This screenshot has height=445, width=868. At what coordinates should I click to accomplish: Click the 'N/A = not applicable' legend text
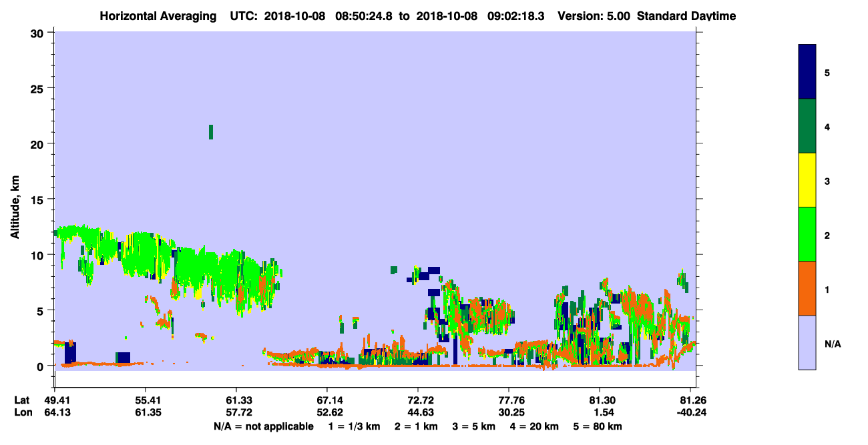pyautogui.click(x=263, y=426)
